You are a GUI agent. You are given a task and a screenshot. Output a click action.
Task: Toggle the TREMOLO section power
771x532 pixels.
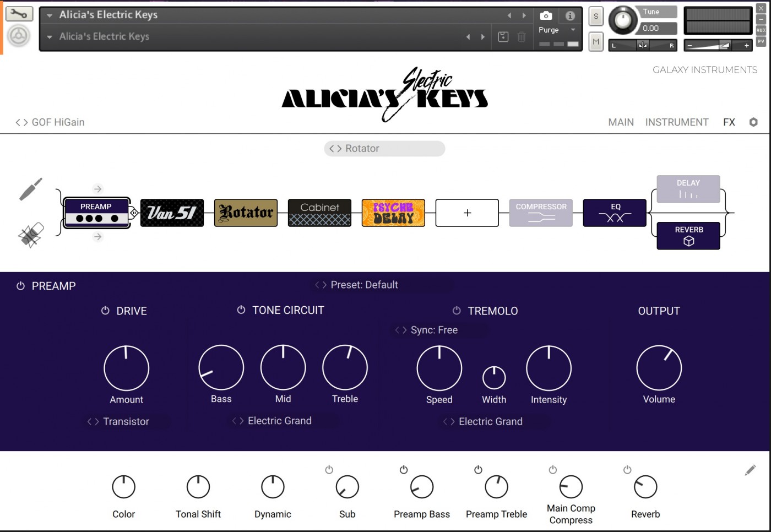(456, 311)
